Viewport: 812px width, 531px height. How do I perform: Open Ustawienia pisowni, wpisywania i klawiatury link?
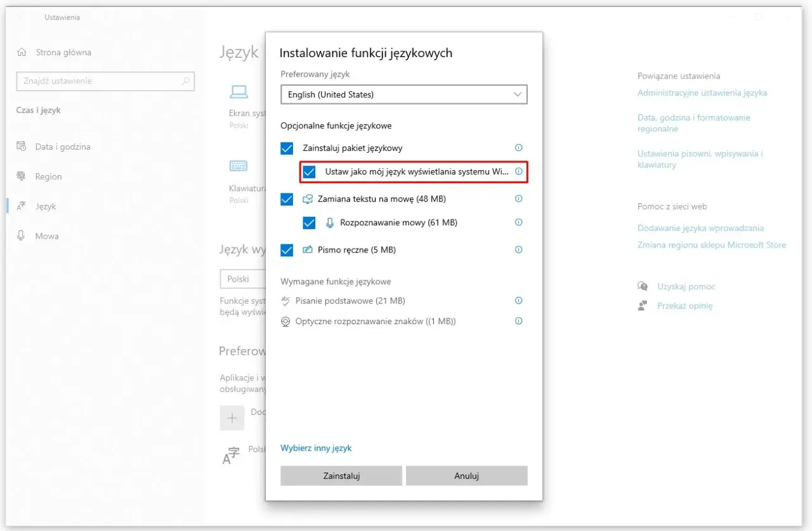click(700, 159)
